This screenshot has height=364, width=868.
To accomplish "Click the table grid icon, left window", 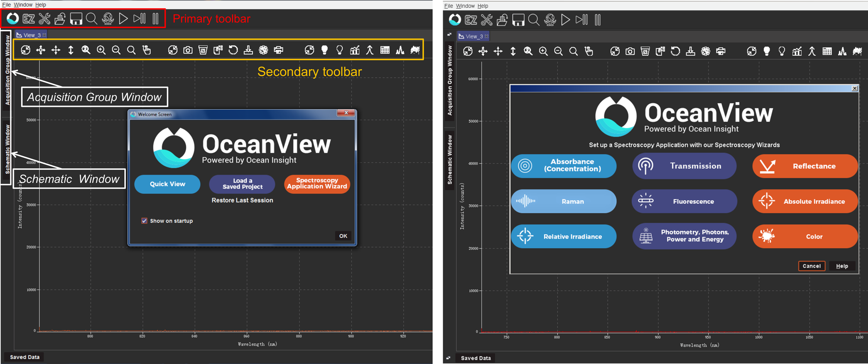I will tap(385, 50).
